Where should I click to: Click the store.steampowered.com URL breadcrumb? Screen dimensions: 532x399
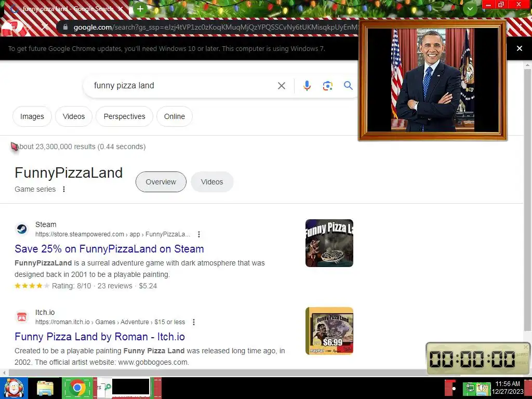[x=113, y=234]
